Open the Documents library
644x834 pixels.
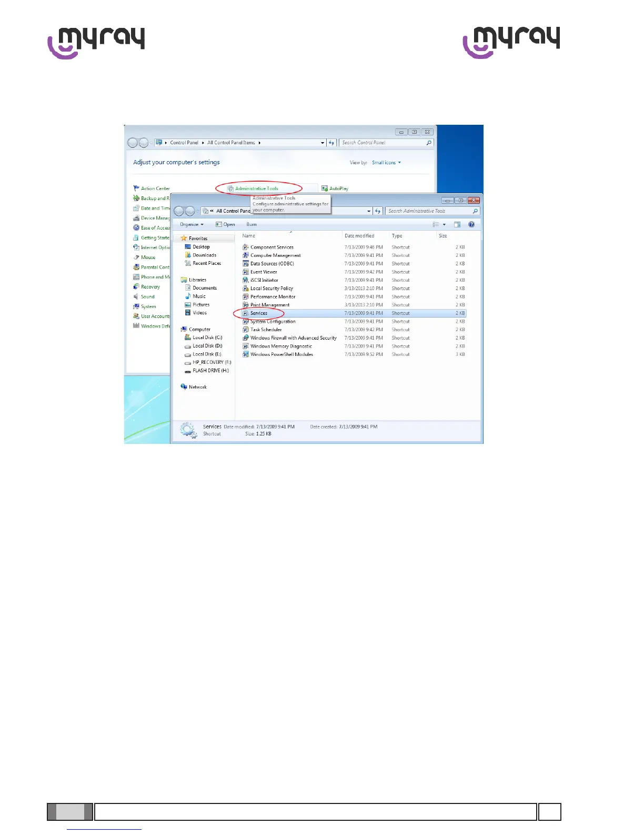(201, 288)
